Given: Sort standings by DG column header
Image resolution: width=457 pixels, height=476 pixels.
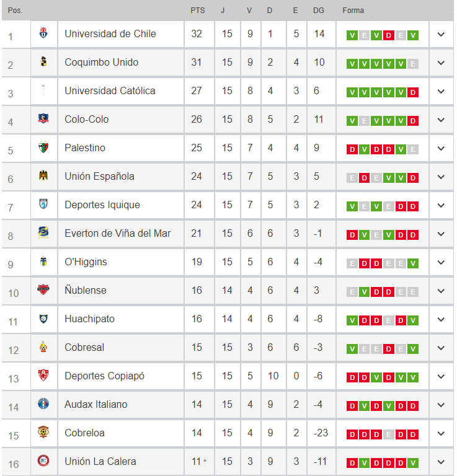Looking at the screenshot, I should point(319,11).
